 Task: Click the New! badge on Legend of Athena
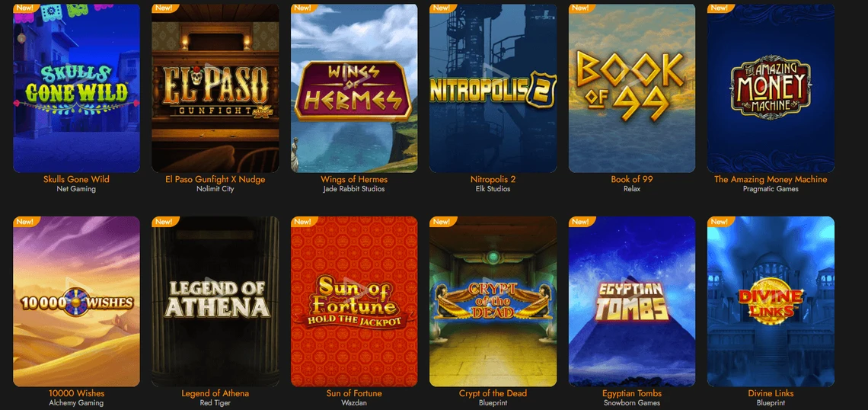tap(164, 222)
